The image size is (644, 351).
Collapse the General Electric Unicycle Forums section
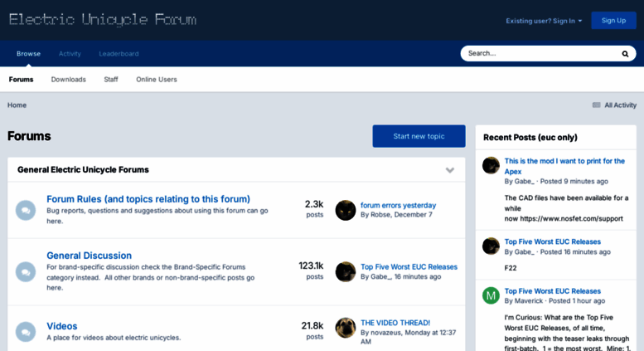450,170
